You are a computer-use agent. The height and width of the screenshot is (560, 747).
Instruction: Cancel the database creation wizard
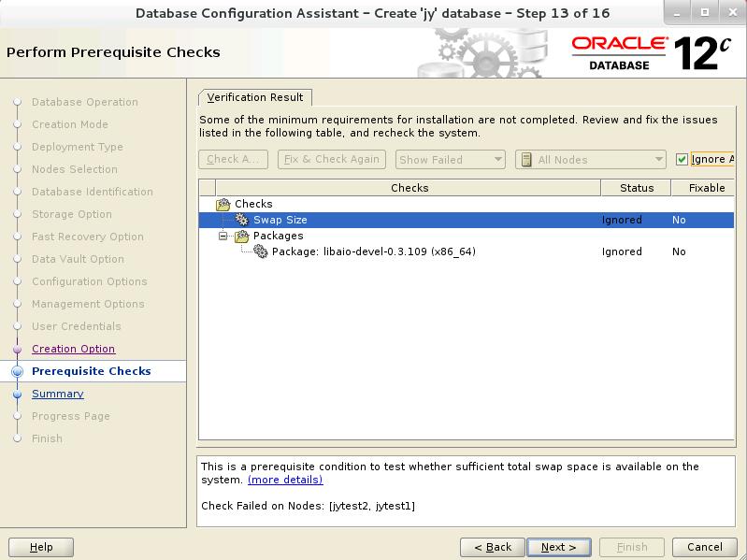click(705, 547)
